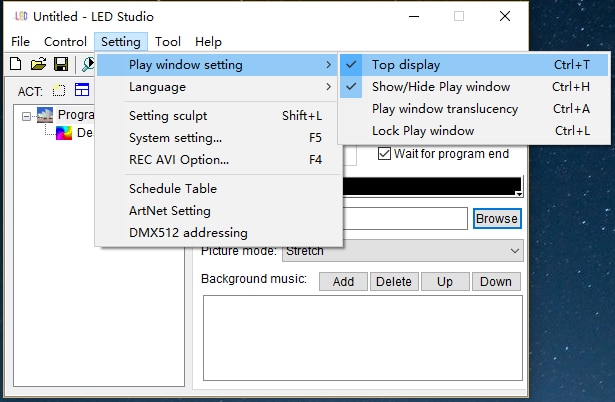This screenshot has height=402, width=615.
Task: Open DMX512 addressing entry
Action: [217, 233]
